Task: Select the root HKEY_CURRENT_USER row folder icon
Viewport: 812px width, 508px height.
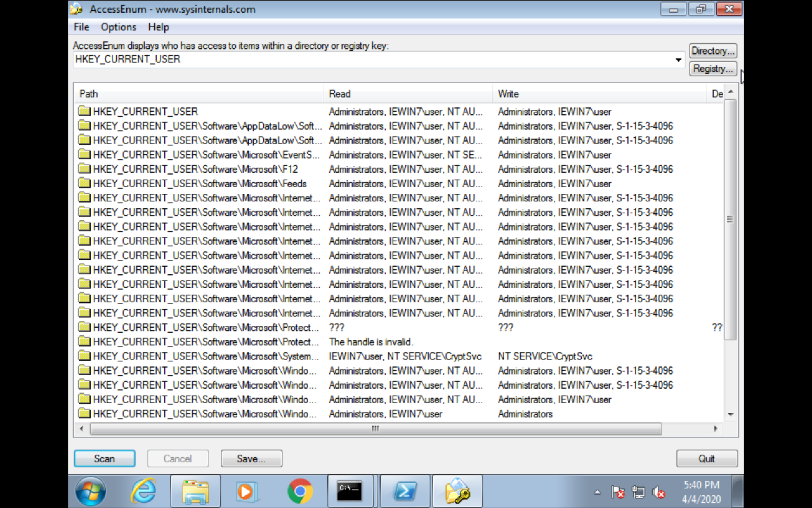Action: (84, 111)
